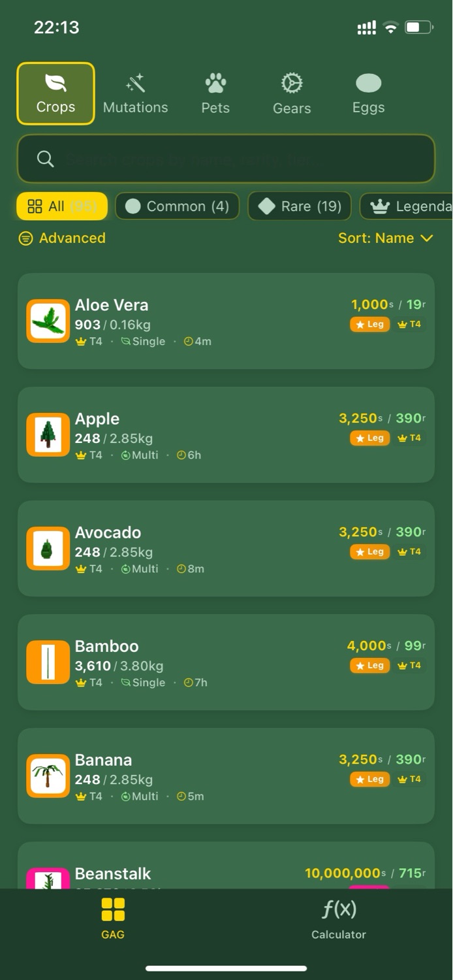453x980 pixels.
Task: Tap the Apple tree icon
Action: point(48,434)
